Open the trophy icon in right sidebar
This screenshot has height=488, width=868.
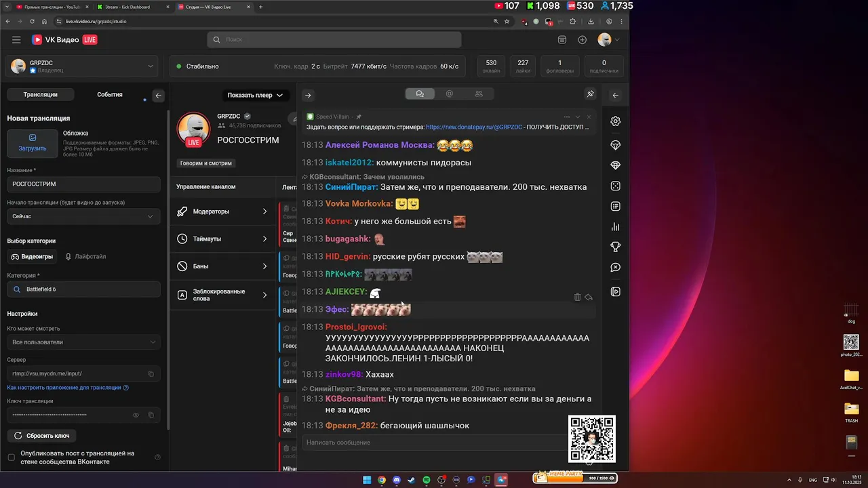pos(616,247)
